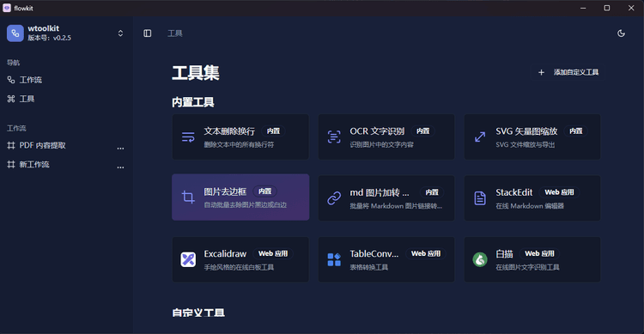Image resolution: width=644 pixels, height=334 pixels.
Task: Click the 内置 badge on md 图片加转
Action: 432,192
